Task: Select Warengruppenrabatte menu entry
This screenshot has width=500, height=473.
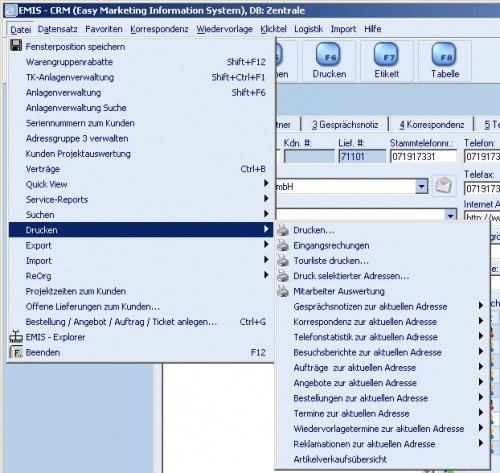Action: 141,62
